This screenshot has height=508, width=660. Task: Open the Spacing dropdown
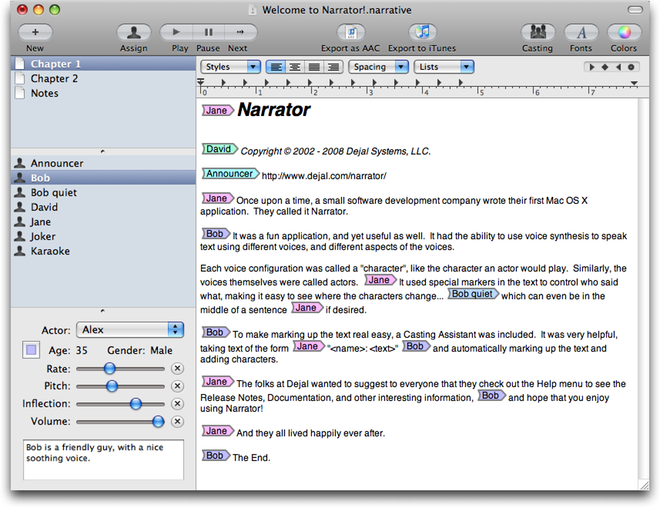click(378, 67)
